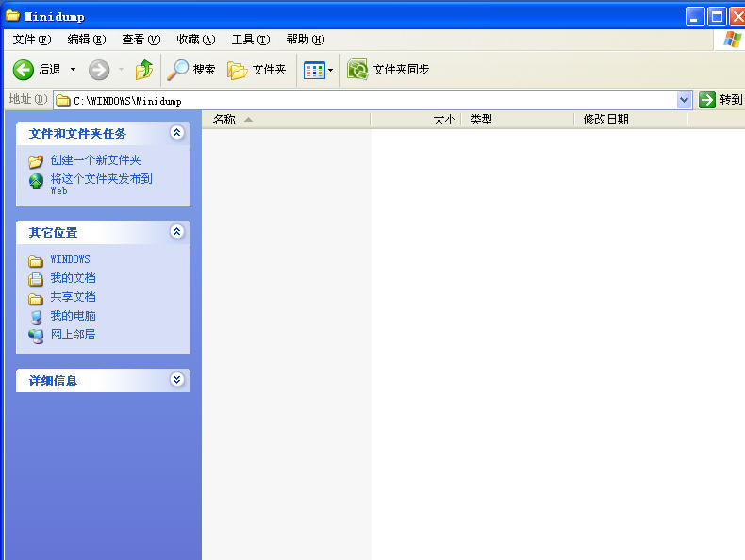The height and width of the screenshot is (560, 745).
Task: Open the WINDOWS folder link
Action: point(70,259)
